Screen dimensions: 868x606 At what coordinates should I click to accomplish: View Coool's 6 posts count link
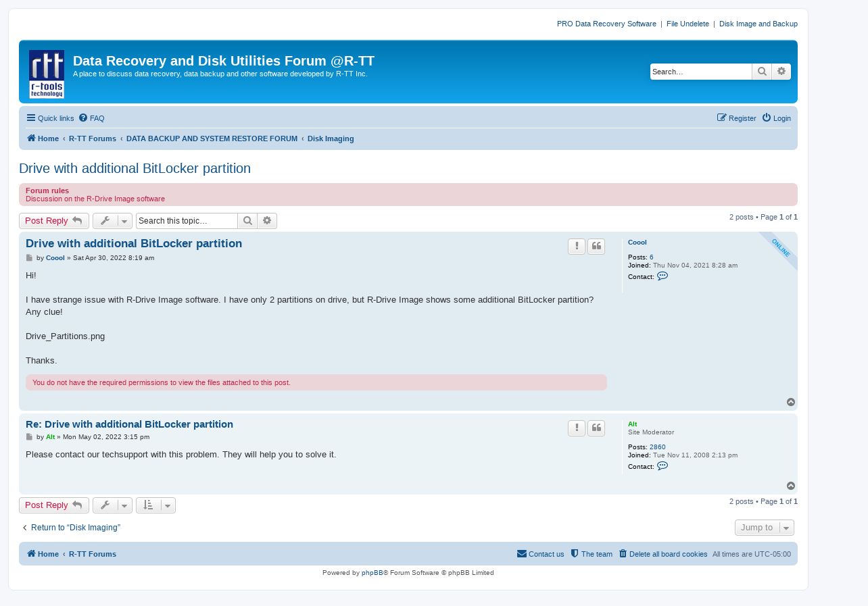(x=652, y=257)
